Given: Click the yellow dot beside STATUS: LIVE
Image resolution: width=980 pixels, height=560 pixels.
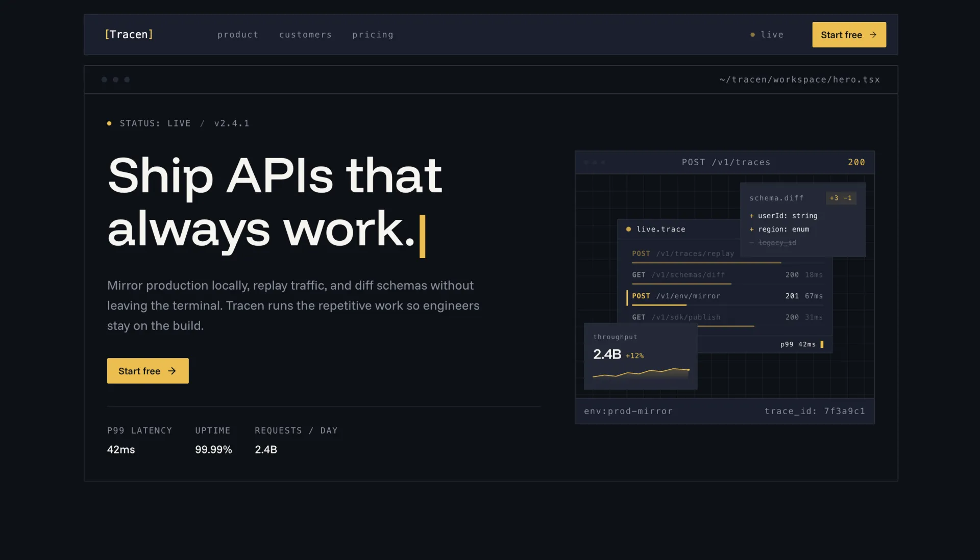Looking at the screenshot, I should coord(109,123).
